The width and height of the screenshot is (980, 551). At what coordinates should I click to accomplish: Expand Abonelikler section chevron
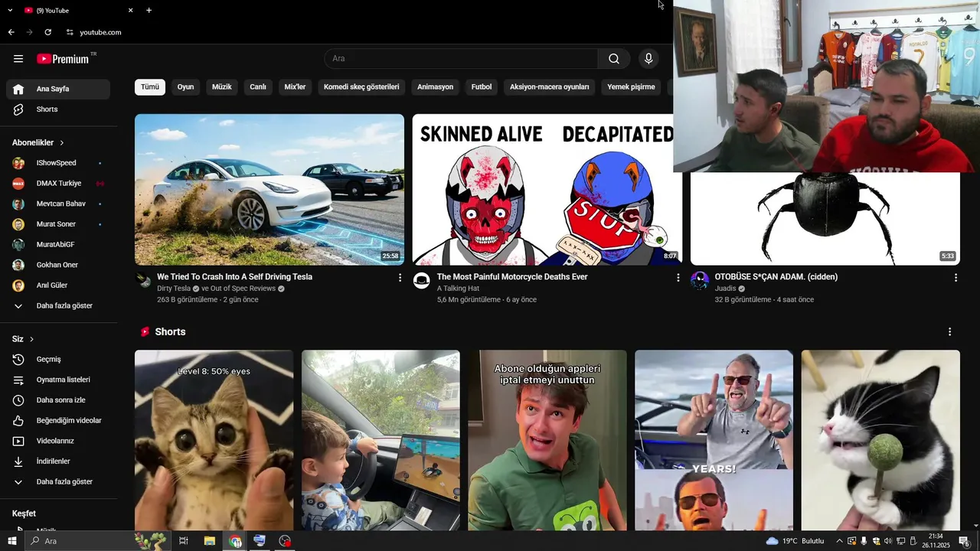[62, 143]
